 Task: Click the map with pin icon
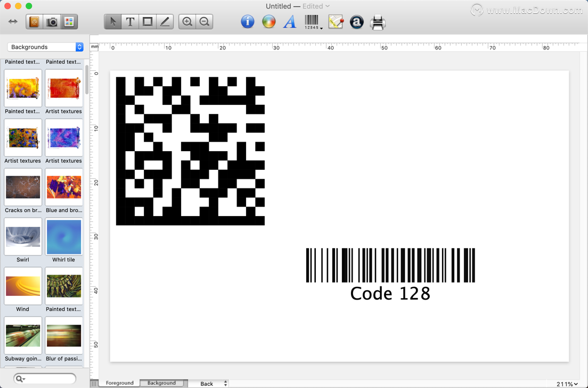(x=336, y=22)
